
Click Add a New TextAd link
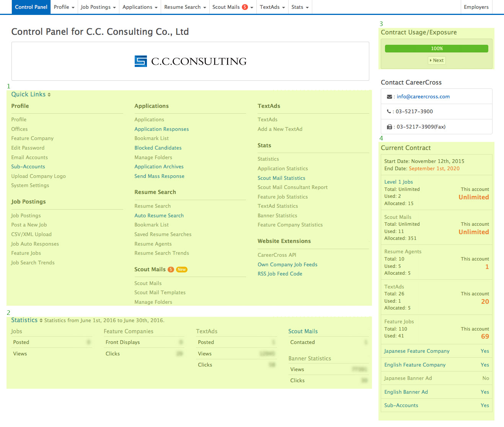280,129
